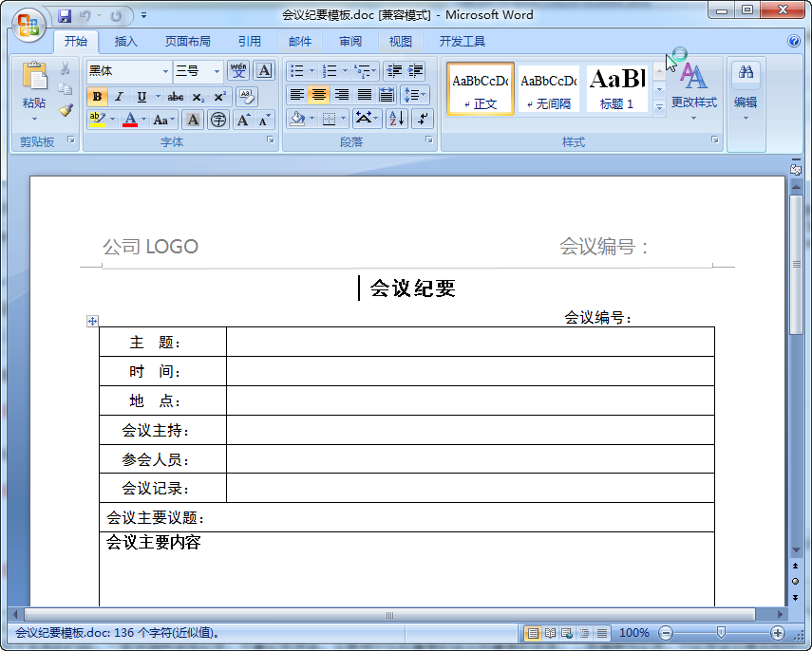The width and height of the screenshot is (812, 651).
Task: Justify the paragraph text
Action: click(365, 95)
